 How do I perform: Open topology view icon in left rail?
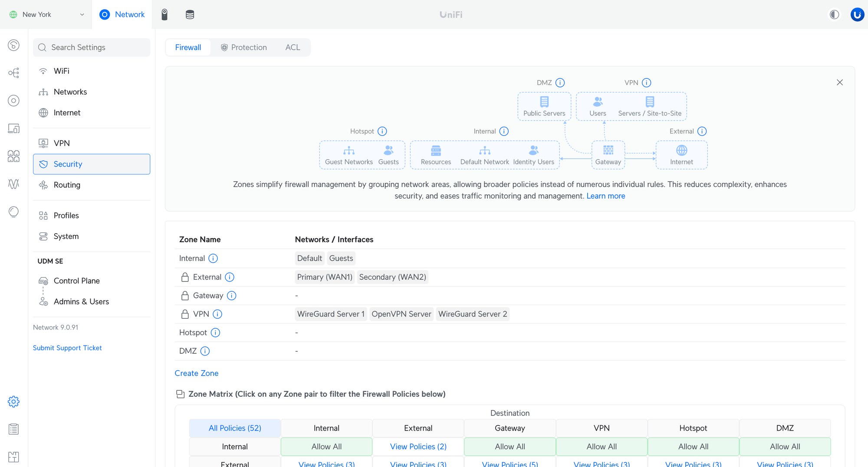[13, 72]
